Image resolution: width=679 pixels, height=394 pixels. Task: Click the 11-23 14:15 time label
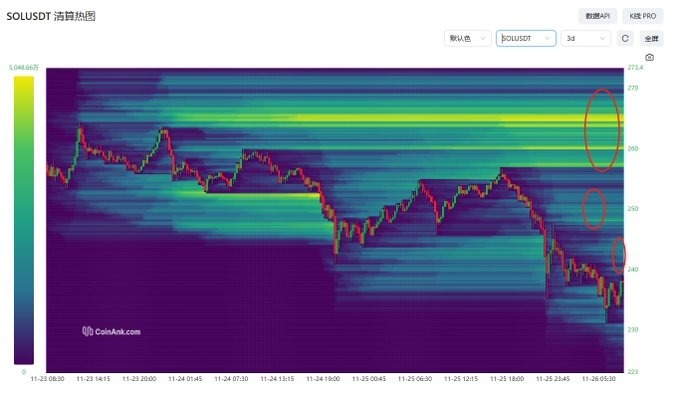93,379
